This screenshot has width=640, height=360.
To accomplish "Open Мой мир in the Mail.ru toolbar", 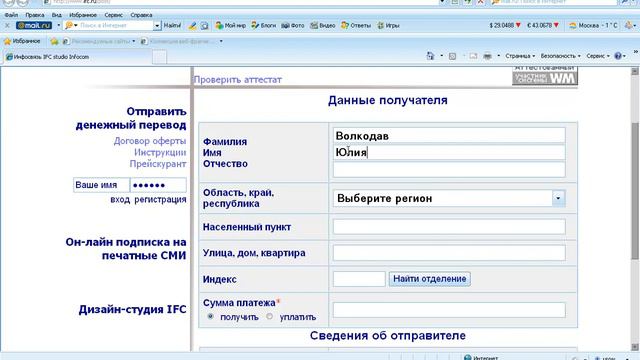I will 231,25.
